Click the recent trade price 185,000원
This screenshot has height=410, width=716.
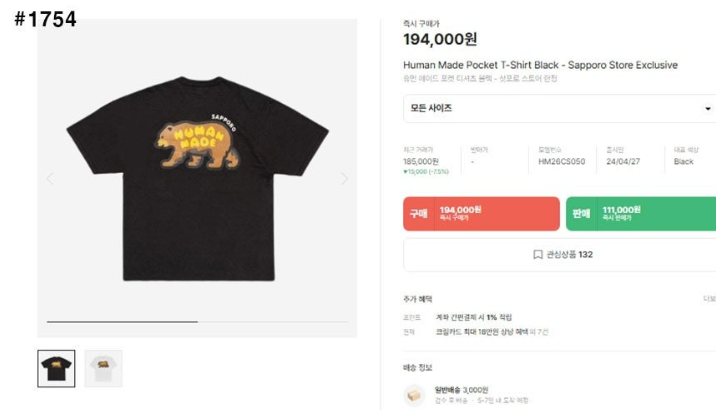pos(421,161)
